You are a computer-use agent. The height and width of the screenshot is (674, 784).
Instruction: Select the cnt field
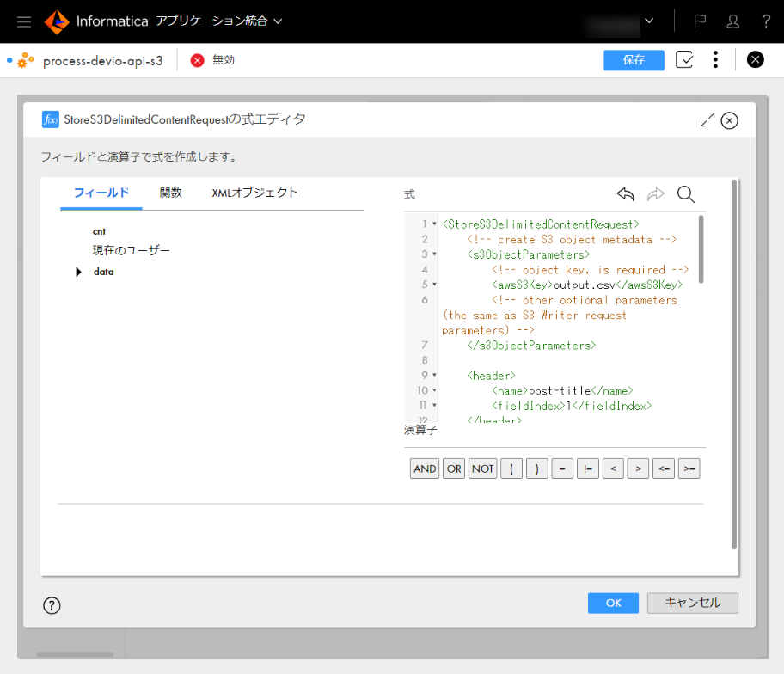(99, 231)
